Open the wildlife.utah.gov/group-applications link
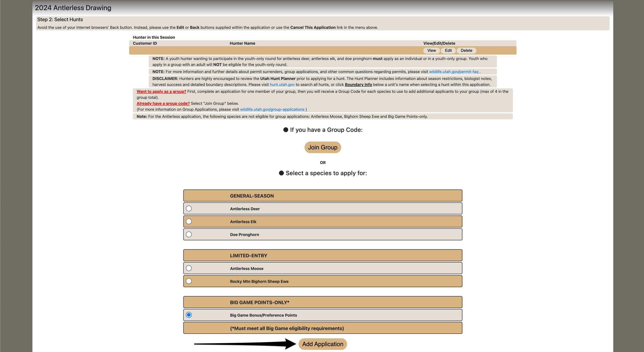644x352 pixels. tap(272, 109)
